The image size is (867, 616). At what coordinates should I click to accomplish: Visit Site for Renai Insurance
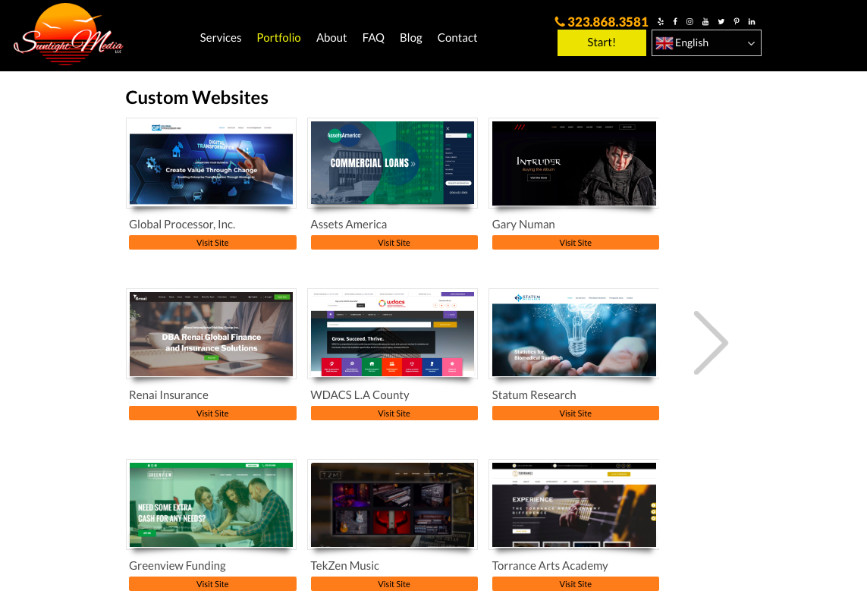(x=212, y=413)
